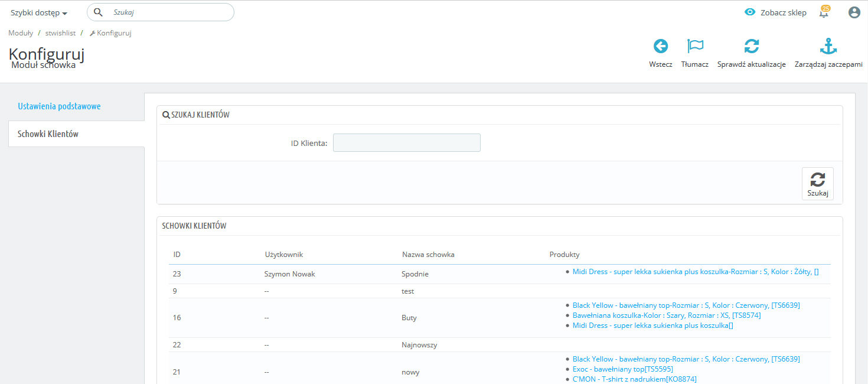This screenshot has width=868, height=384.
Task: Open the stwishlist breadcrumb link
Action: pos(61,33)
